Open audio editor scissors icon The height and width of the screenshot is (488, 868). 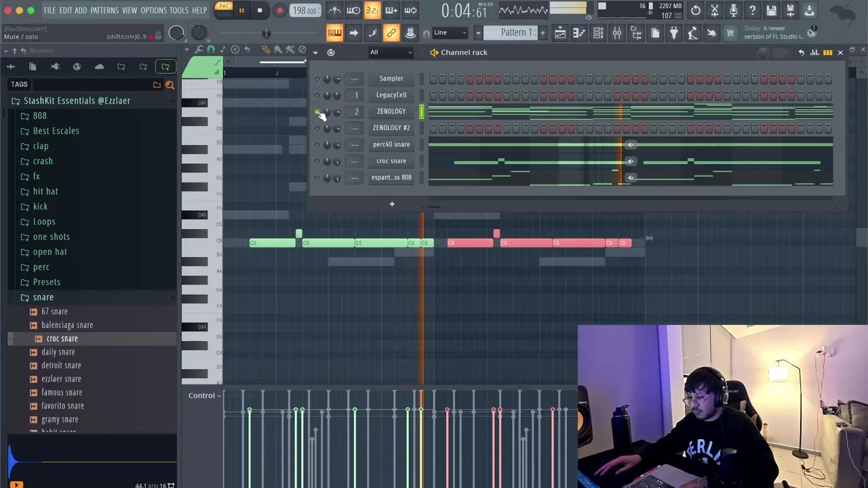pyautogui.click(x=715, y=11)
